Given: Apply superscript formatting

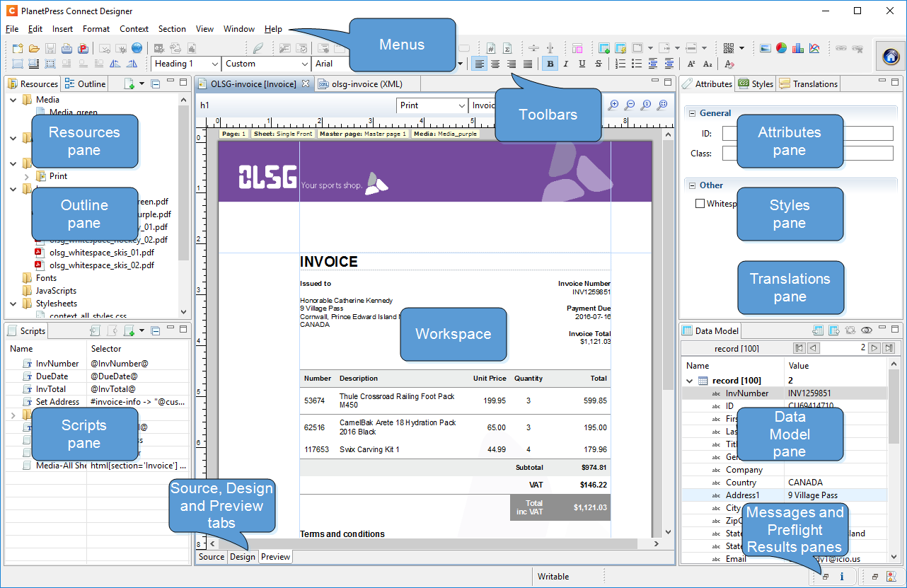Looking at the screenshot, I should (x=692, y=64).
